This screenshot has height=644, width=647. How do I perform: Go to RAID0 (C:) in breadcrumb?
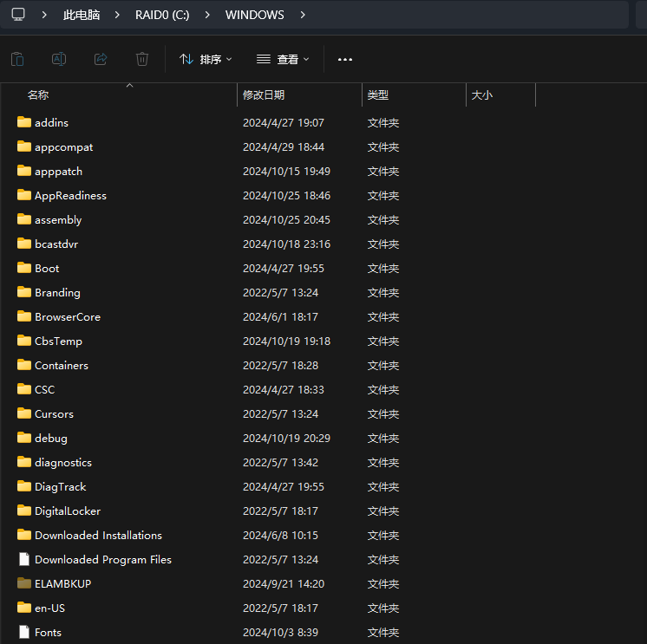tap(162, 15)
